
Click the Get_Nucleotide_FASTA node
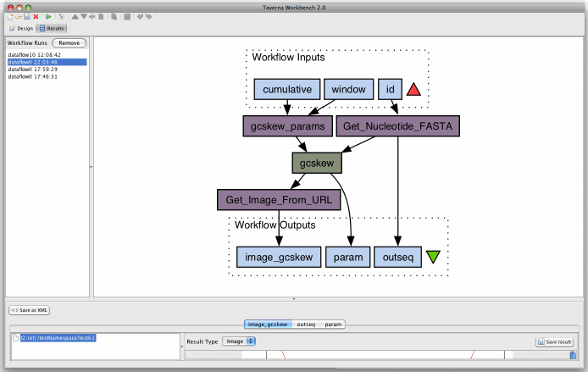(398, 127)
